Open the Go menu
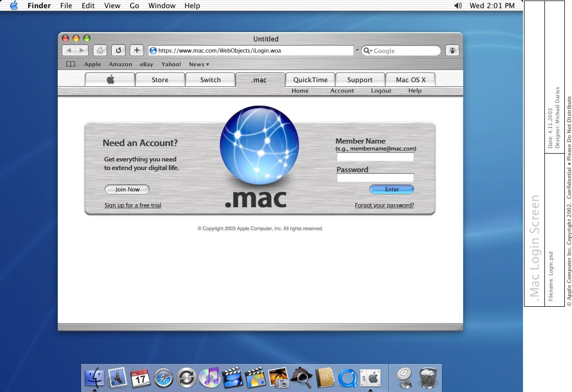 [x=134, y=6]
